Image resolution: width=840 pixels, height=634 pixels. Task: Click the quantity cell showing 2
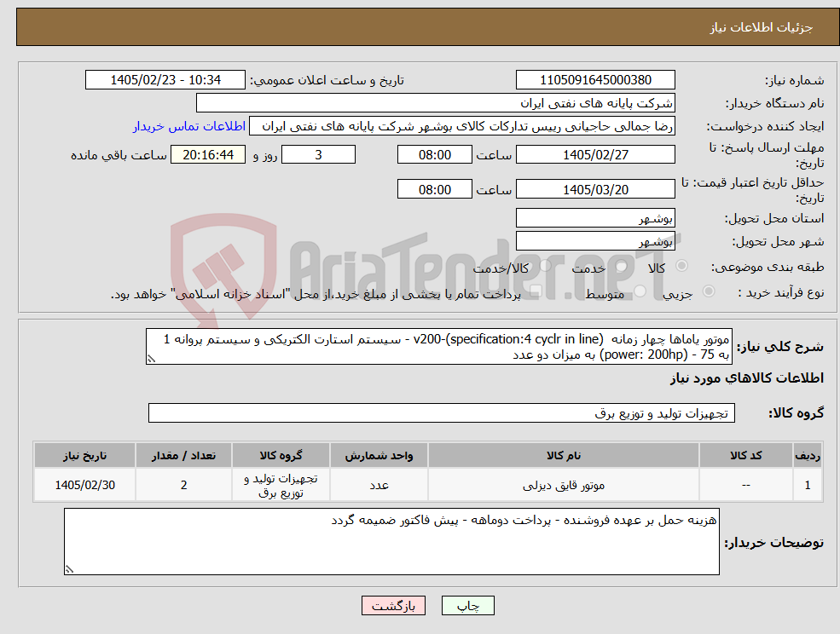[x=183, y=485]
